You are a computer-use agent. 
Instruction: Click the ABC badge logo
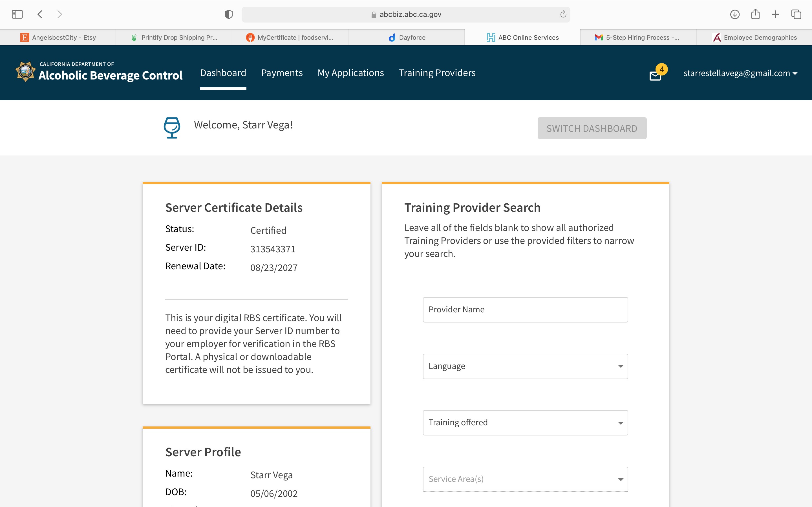(x=25, y=72)
